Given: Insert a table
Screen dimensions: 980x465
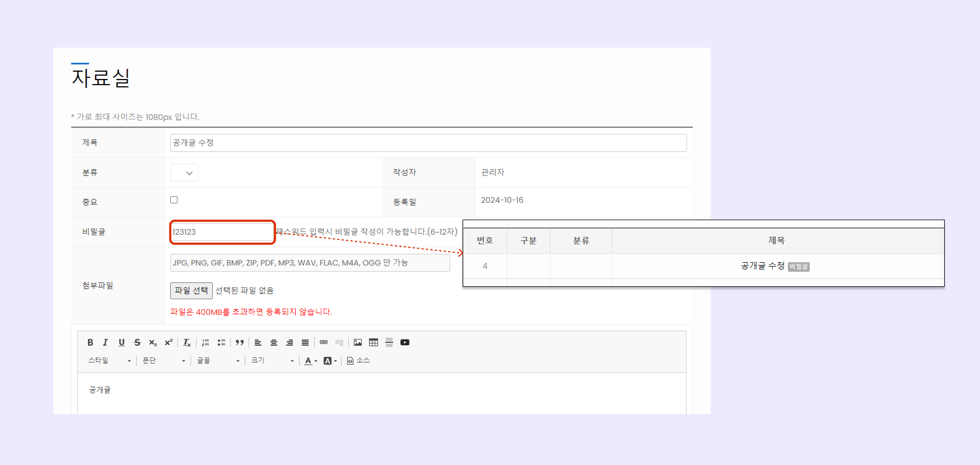Looking at the screenshot, I should (373, 343).
